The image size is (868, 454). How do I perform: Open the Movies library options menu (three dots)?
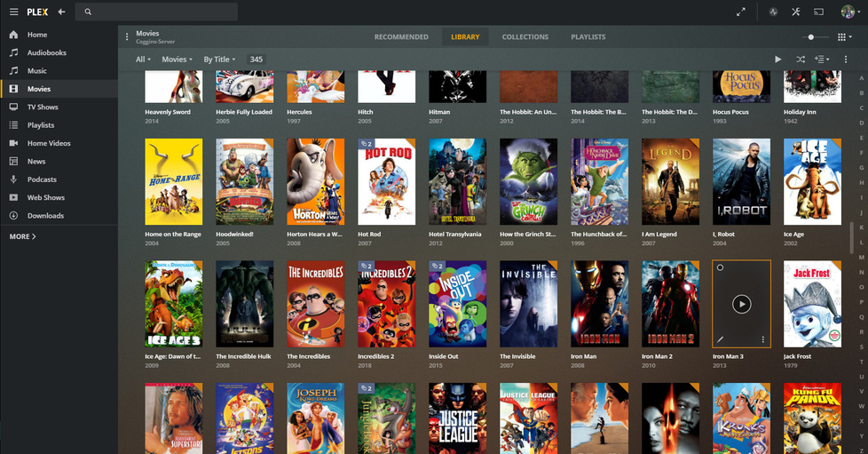127,36
